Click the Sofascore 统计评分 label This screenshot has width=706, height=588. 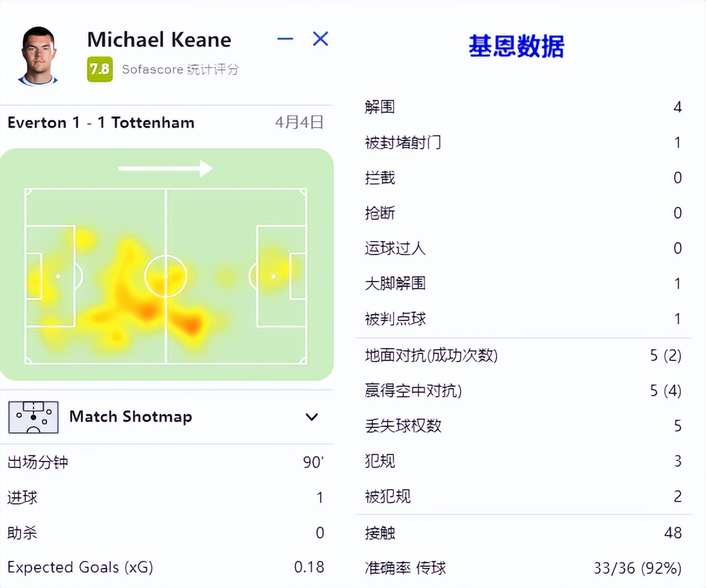pos(181,69)
